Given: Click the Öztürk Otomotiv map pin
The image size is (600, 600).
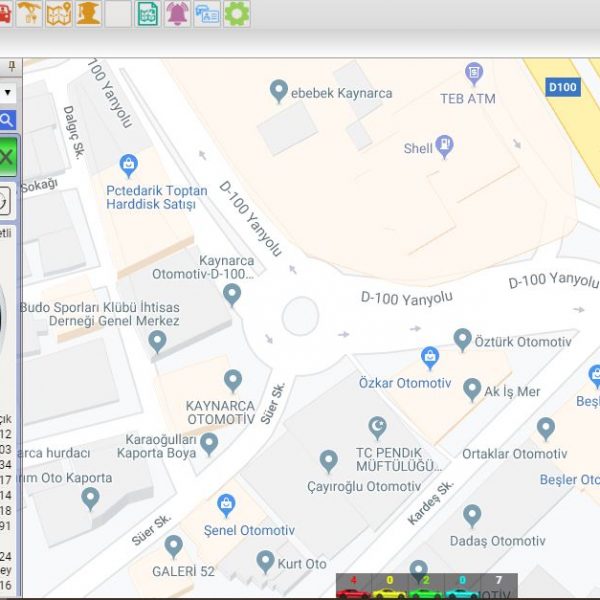Looking at the screenshot, I should 463,339.
